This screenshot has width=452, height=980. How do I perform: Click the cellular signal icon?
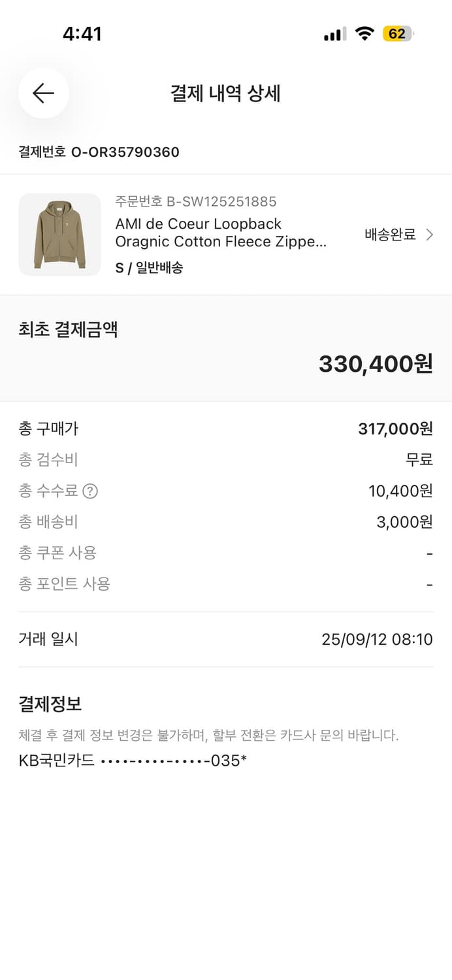point(334,33)
